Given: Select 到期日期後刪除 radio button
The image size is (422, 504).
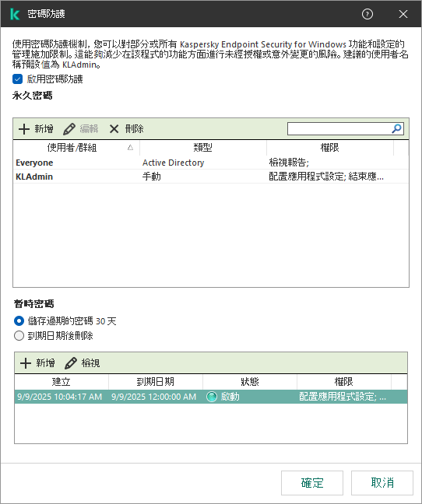Looking at the screenshot, I should pyautogui.click(x=19, y=336).
